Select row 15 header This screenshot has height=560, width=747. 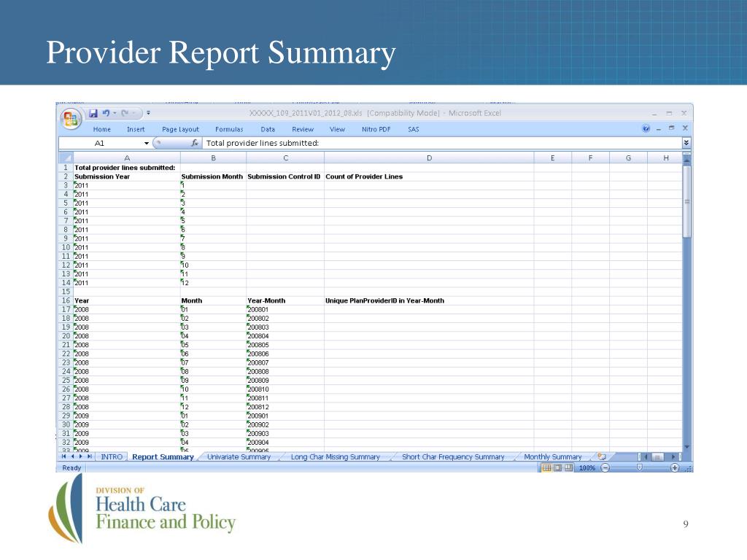tap(66, 292)
